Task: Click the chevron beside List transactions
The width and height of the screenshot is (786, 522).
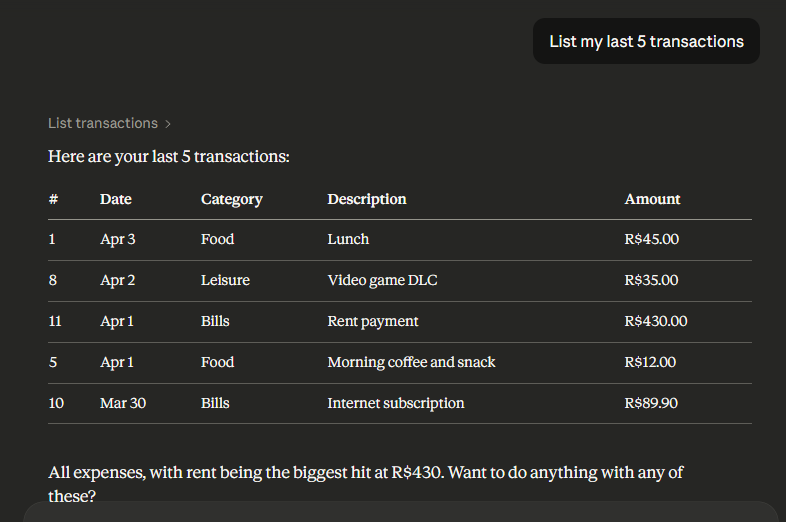Action: [x=169, y=124]
